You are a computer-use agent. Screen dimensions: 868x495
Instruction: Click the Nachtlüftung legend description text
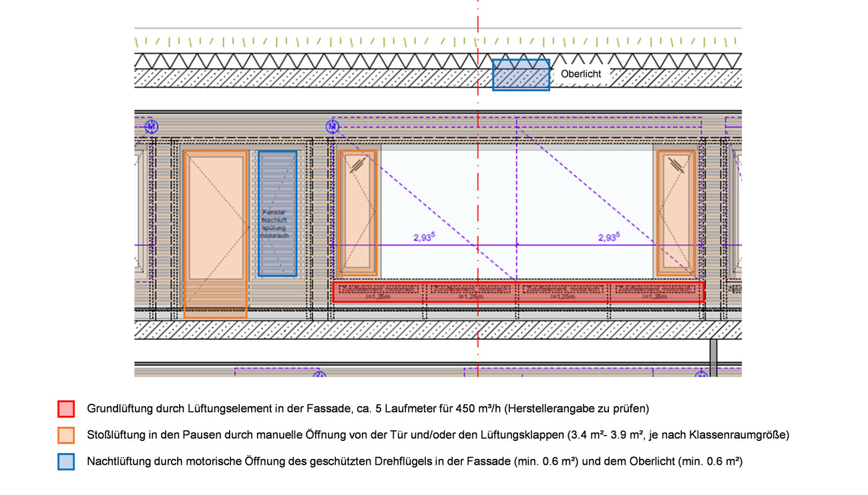click(414, 462)
